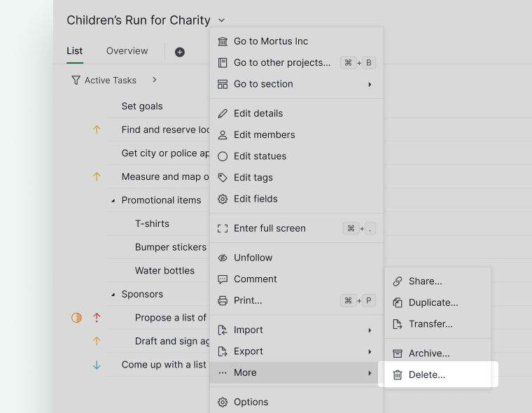Screen dimensions: 532x413
Task: Select Transfer... in the submenu
Action: coord(430,324)
